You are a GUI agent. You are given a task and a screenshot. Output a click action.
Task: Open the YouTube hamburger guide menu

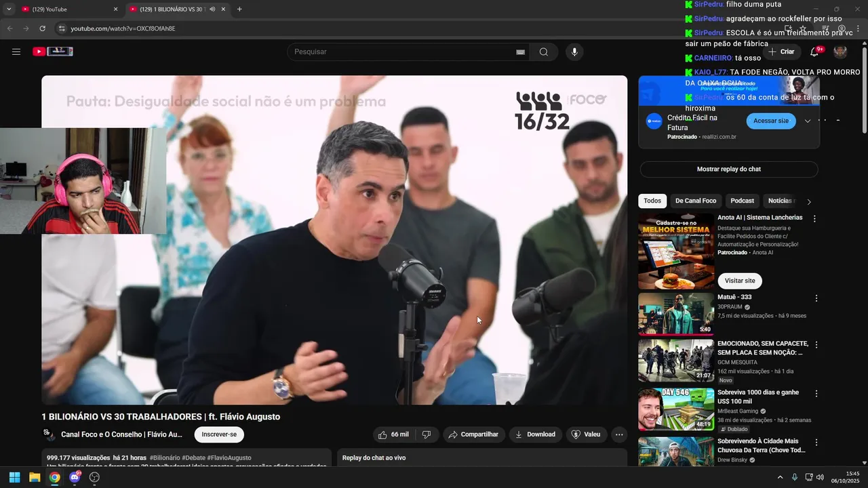click(x=16, y=52)
